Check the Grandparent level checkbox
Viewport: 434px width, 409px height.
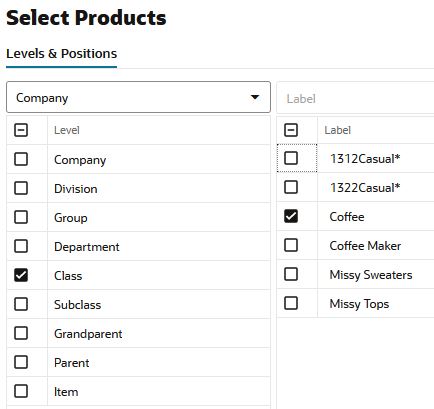pos(21,333)
